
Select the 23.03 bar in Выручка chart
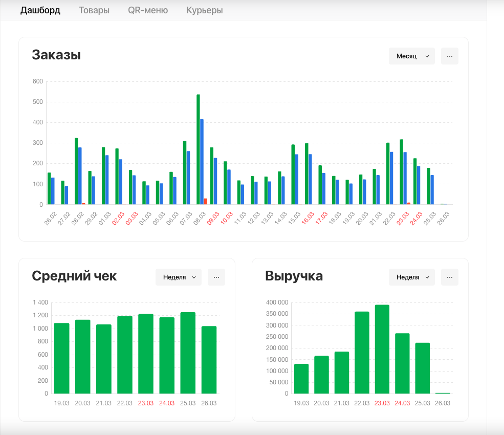tap(382, 349)
